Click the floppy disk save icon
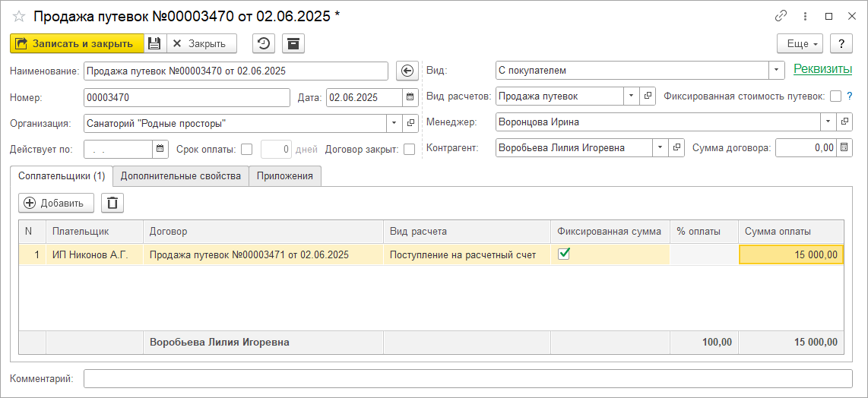Viewport: 868px width, 398px height. 155,43
